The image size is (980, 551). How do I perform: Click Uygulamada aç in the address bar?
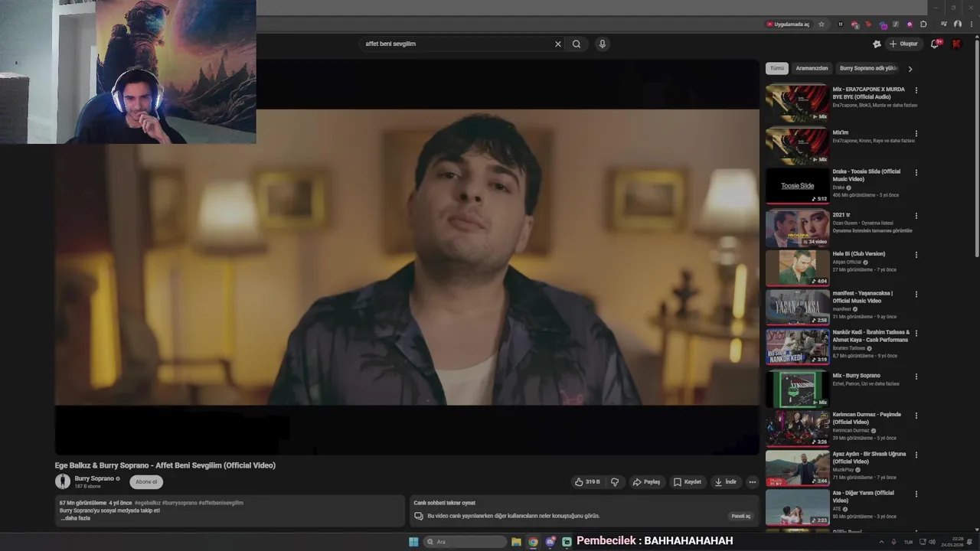click(788, 24)
